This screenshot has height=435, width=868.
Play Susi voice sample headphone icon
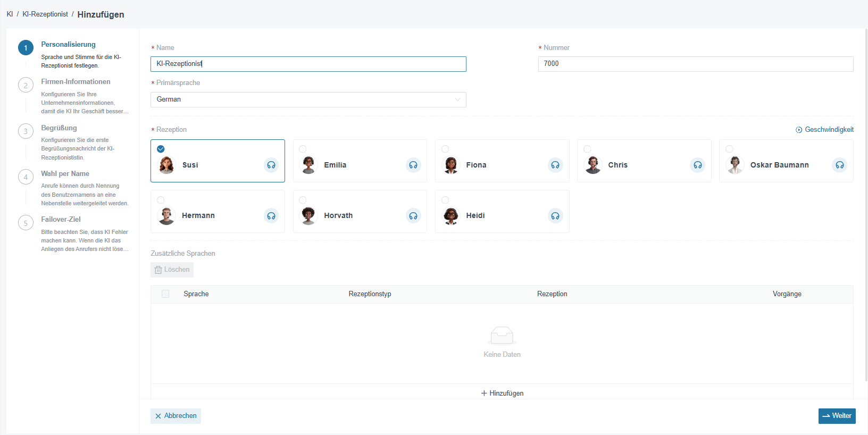tap(271, 165)
